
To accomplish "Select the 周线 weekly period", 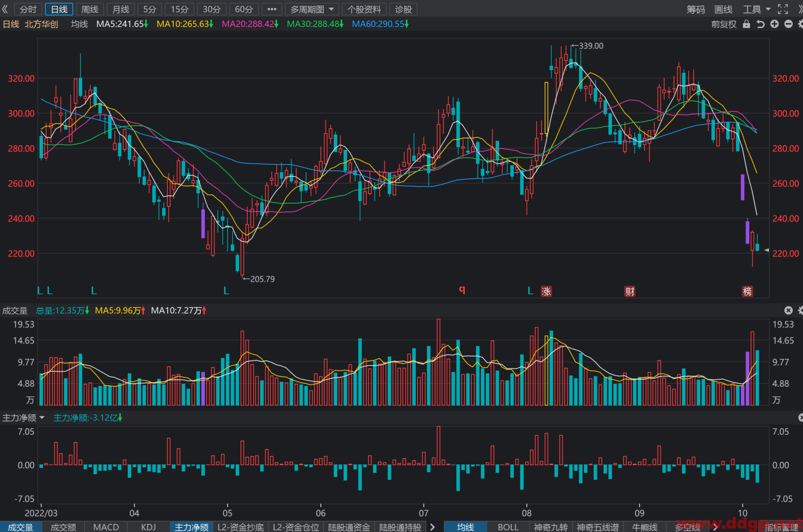I will (x=90, y=9).
